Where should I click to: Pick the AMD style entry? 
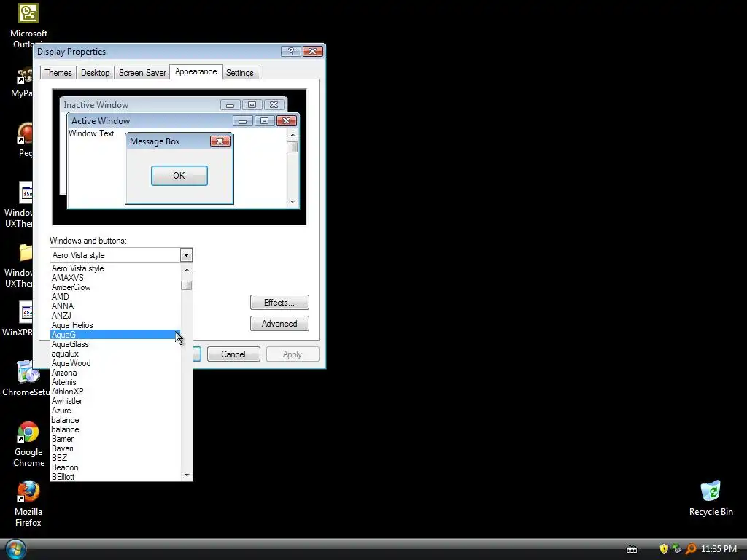coord(115,297)
